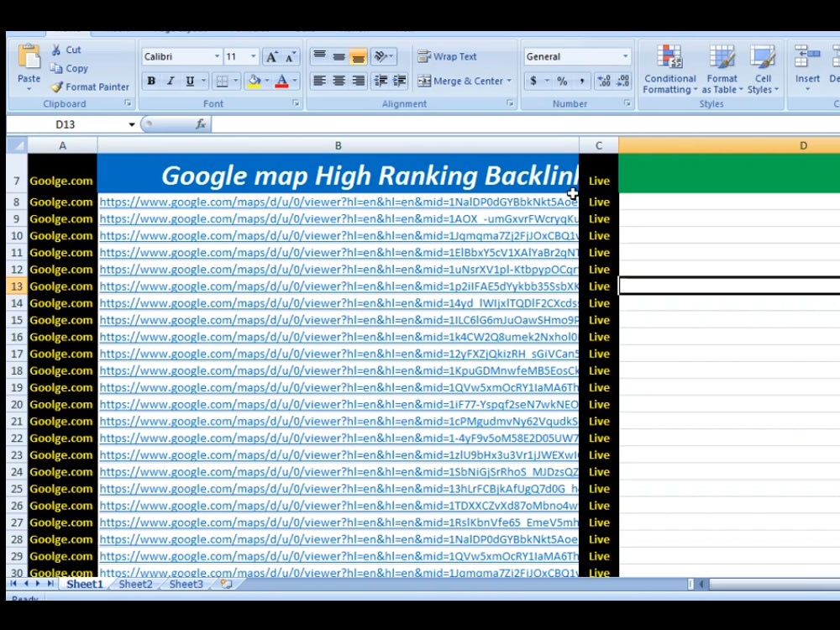Toggle Wrap Text

tap(447, 56)
